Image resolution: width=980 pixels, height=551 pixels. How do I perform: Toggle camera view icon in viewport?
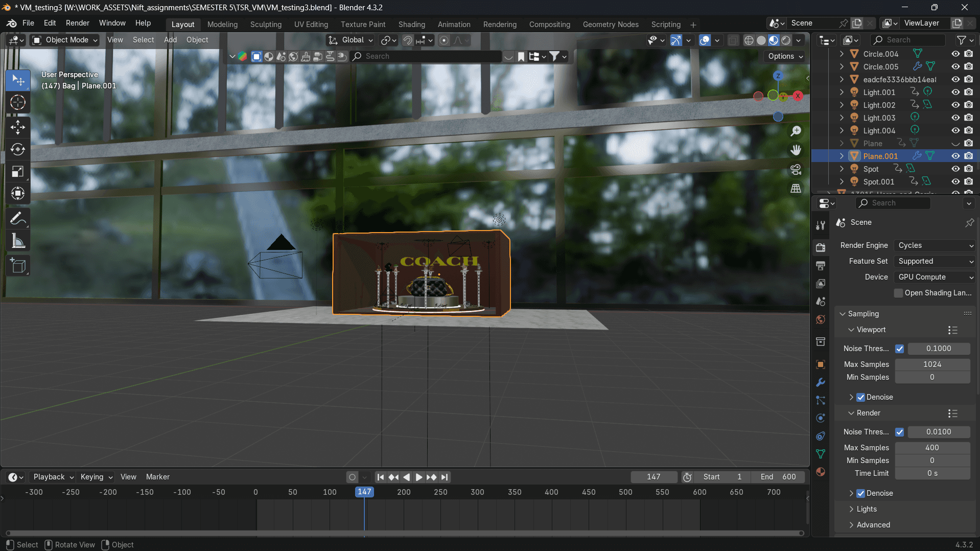click(x=796, y=170)
